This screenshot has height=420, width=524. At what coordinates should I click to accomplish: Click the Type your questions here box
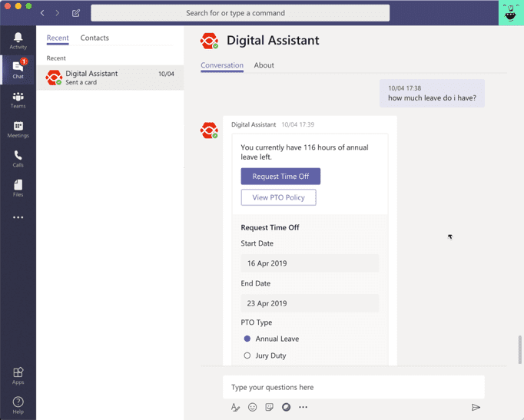[353, 387]
